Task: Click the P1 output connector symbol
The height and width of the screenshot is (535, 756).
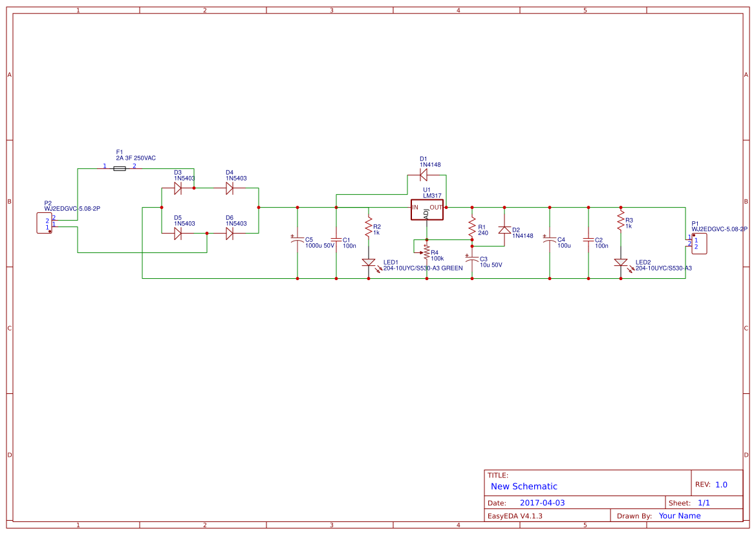Action: [x=699, y=244]
